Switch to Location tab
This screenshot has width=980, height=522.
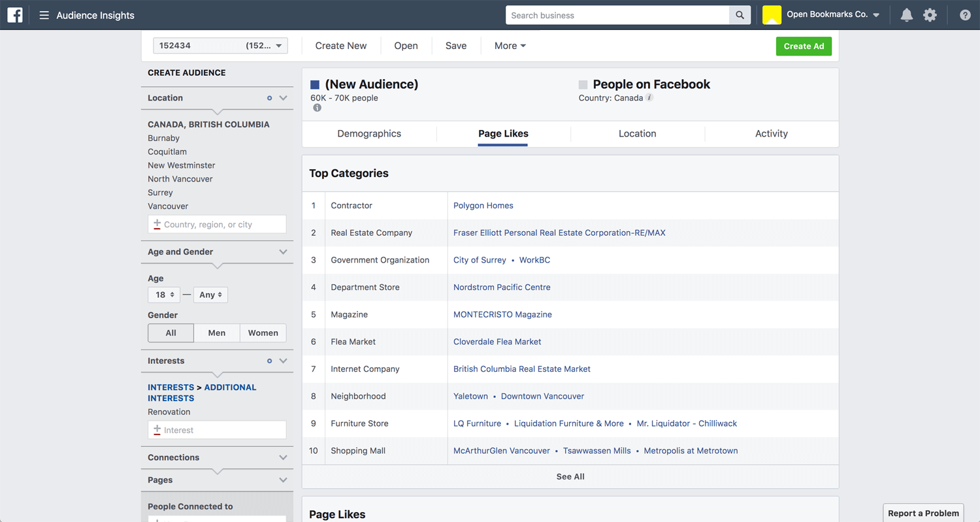[637, 134]
